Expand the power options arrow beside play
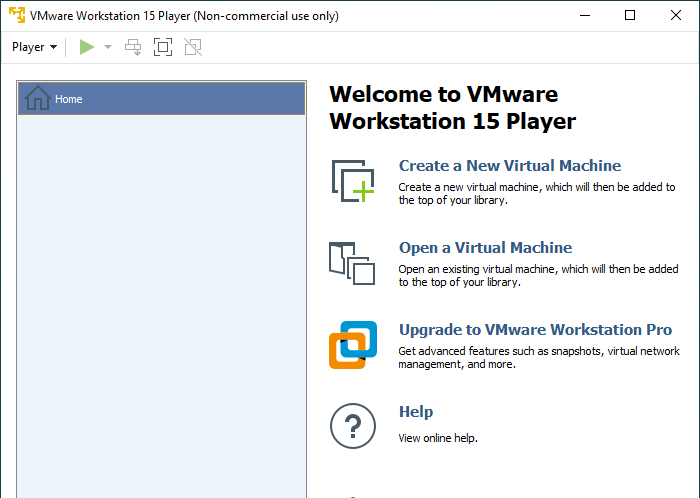 [x=108, y=47]
